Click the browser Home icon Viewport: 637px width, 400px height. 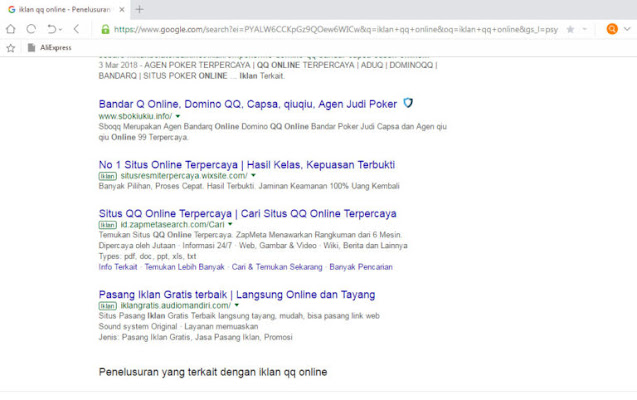pyautogui.click(x=11, y=29)
